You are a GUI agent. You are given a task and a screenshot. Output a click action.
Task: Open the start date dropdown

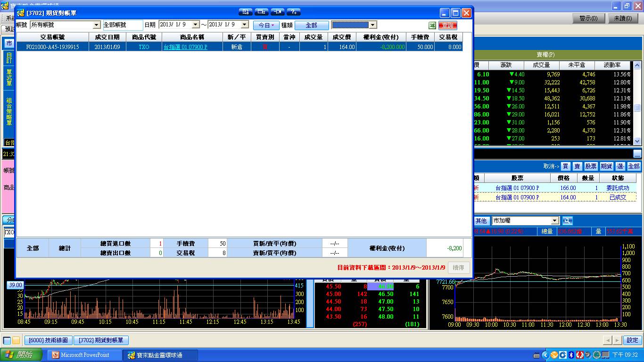pyautogui.click(x=196, y=25)
